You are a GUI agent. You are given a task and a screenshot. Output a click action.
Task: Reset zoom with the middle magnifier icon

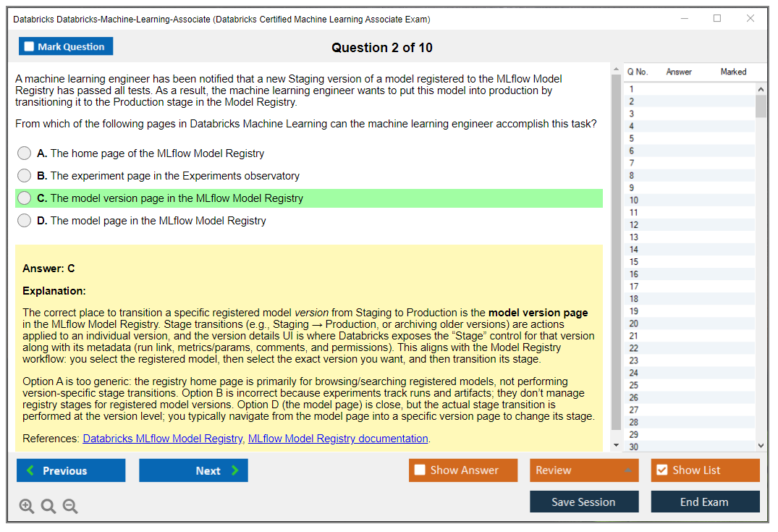pyautogui.click(x=48, y=506)
